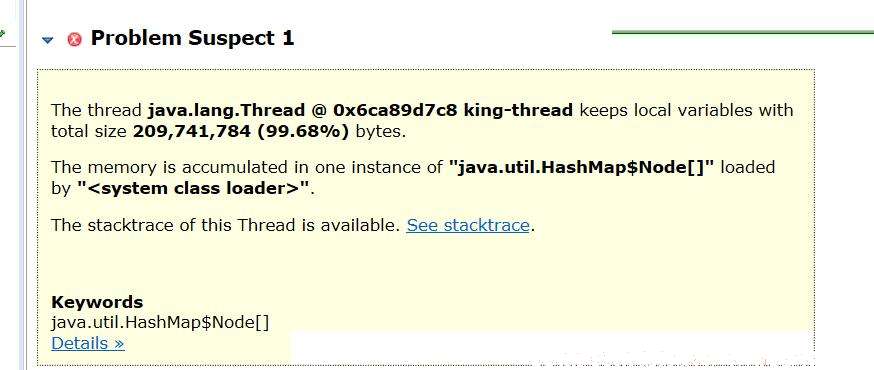Click the green arrow icon at left edge
Image resolution: width=874 pixels, height=370 pixels.
coord(2,34)
